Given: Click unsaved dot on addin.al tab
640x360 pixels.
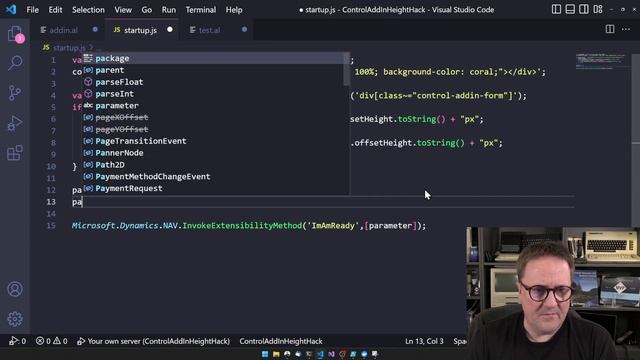Looking at the screenshot, I should coord(95,29).
